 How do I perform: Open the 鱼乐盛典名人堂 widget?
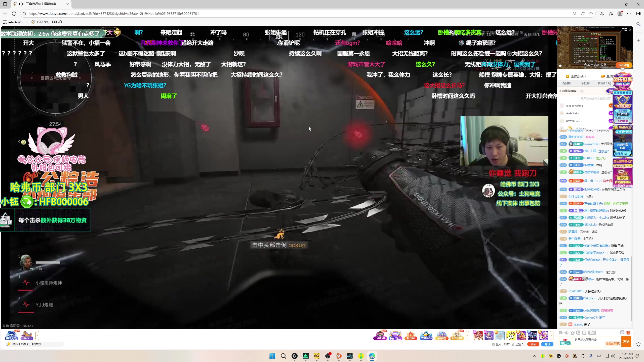(x=623, y=172)
